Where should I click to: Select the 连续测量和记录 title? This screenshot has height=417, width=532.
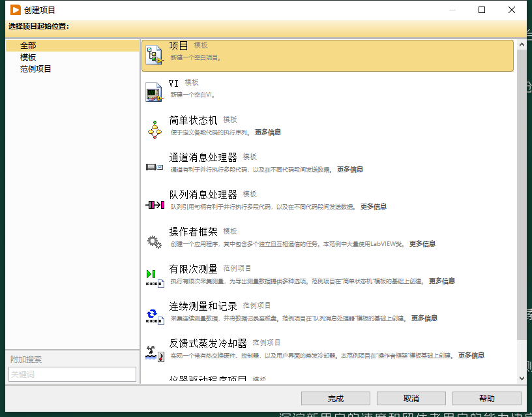pos(203,306)
